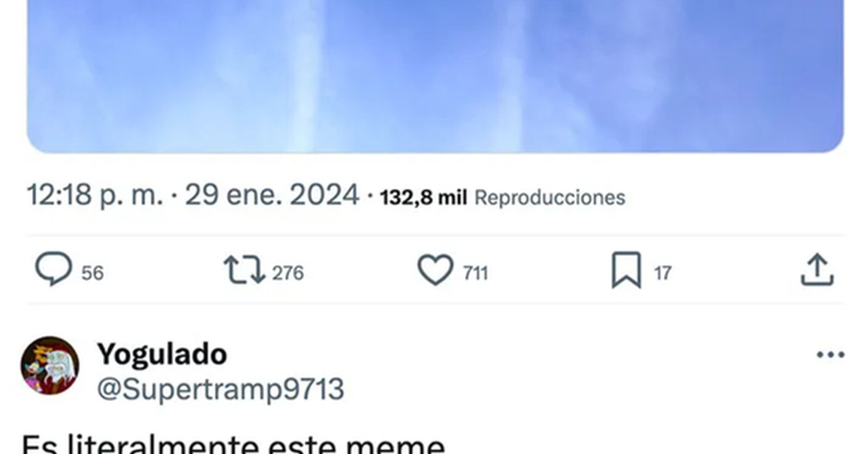The height and width of the screenshot is (454, 868).
Task: Toggle the bookmark icon on the tweet
Action: pos(626,270)
